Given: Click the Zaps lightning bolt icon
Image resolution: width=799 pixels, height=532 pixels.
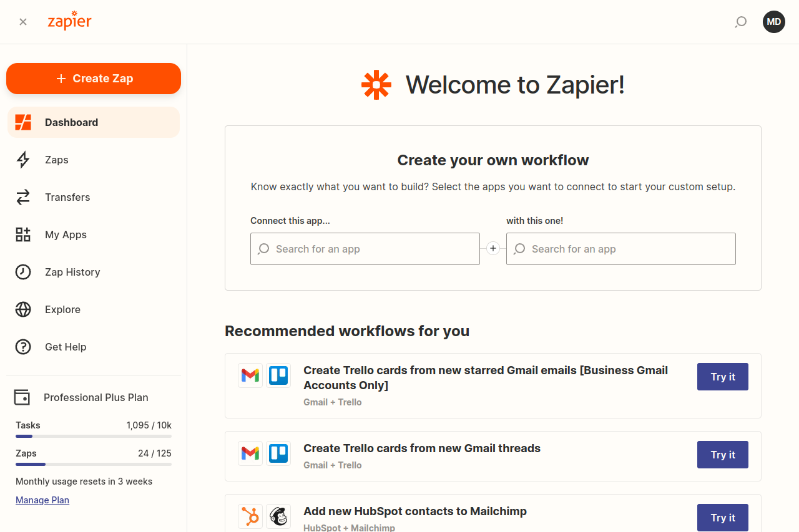Looking at the screenshot, I should pyautogui.click(x=23, y=160).
